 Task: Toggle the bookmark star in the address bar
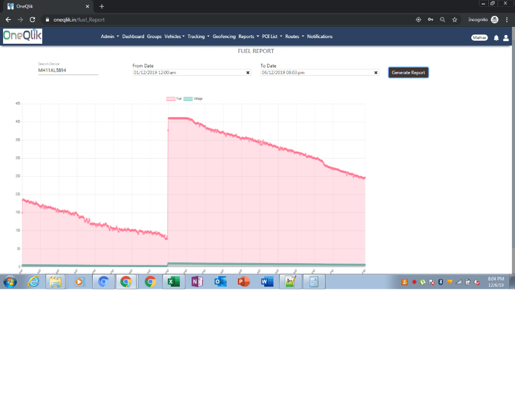(x=454, y=20)
